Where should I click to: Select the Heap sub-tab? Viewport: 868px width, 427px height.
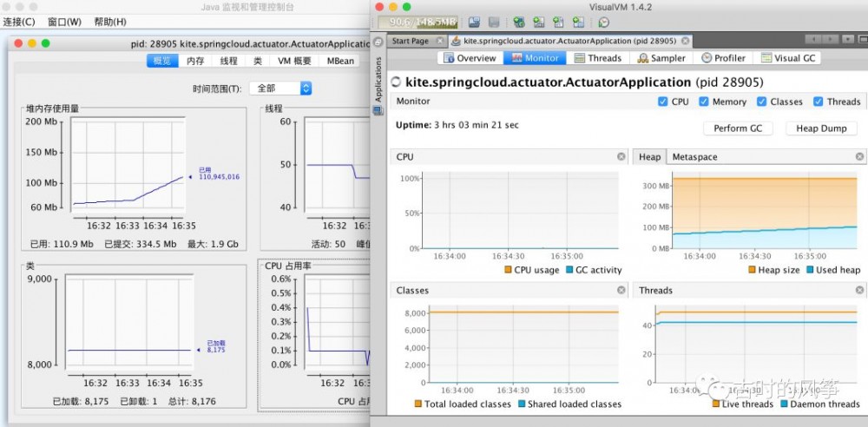point(649,157)
